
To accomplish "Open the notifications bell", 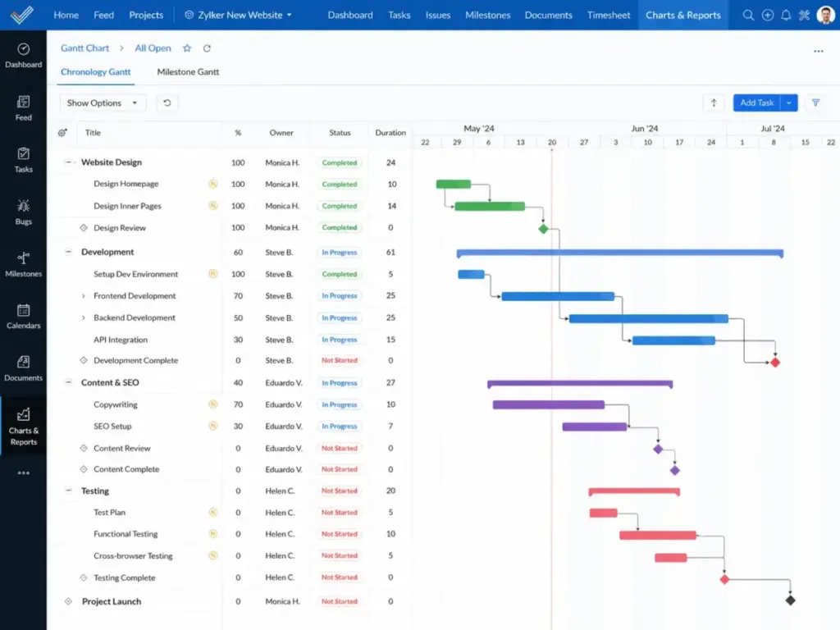I will (x=785, y=15).
